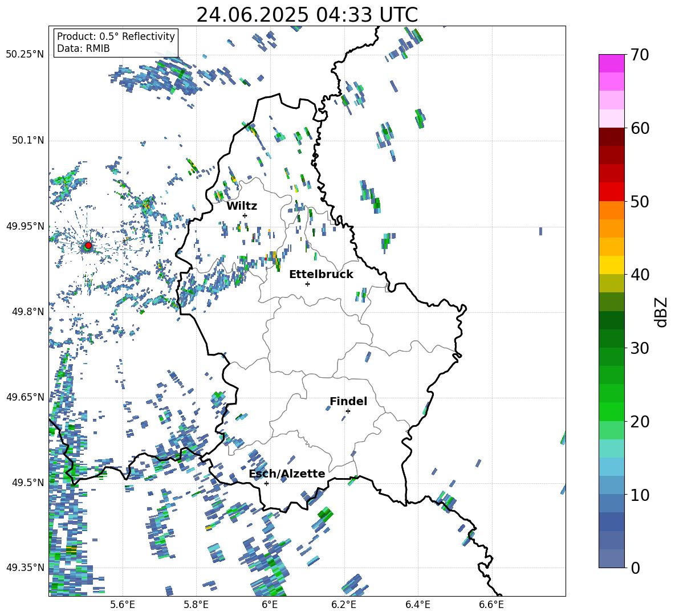Image resolution: width=675 pixels, height=616 pixels.
Task: Click the Esch/Alzette station cross marker
Action: pyautogui.click(x=266, y=483)
